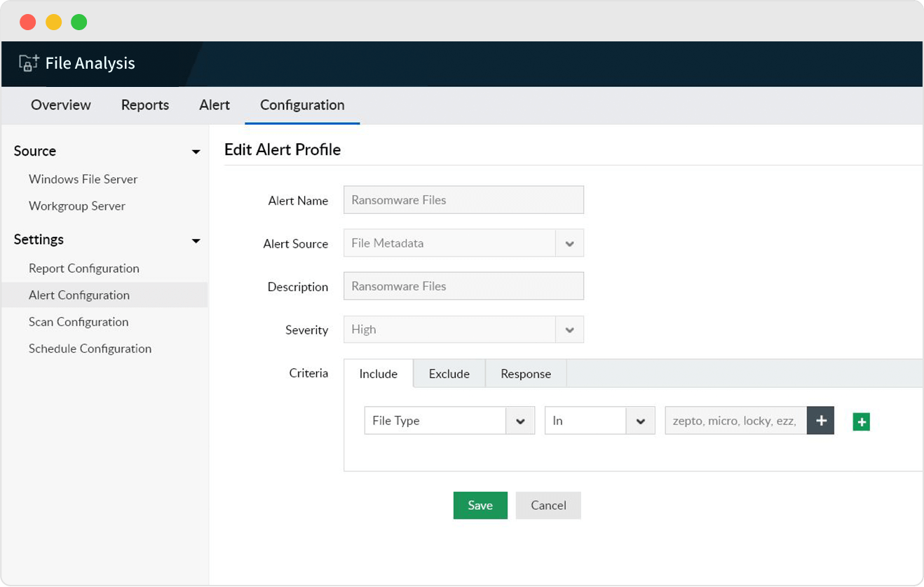Click the green plus icon to add criteria
The width and height of the screenshot is (924, 587).
(x=861, y=420)
